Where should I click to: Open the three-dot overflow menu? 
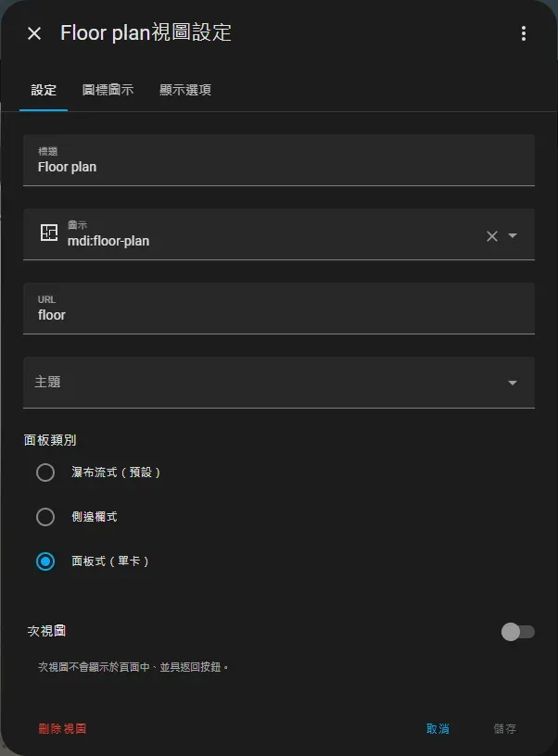(524, 33)
